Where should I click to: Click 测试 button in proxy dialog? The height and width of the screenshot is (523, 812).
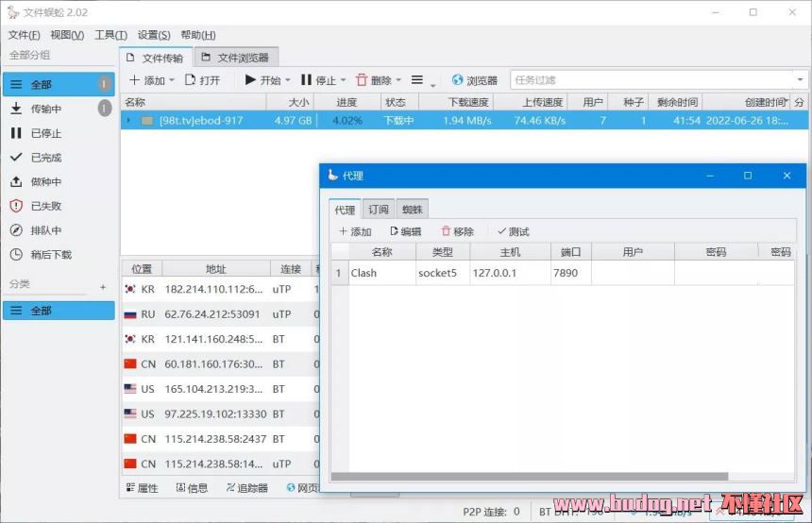513,231
